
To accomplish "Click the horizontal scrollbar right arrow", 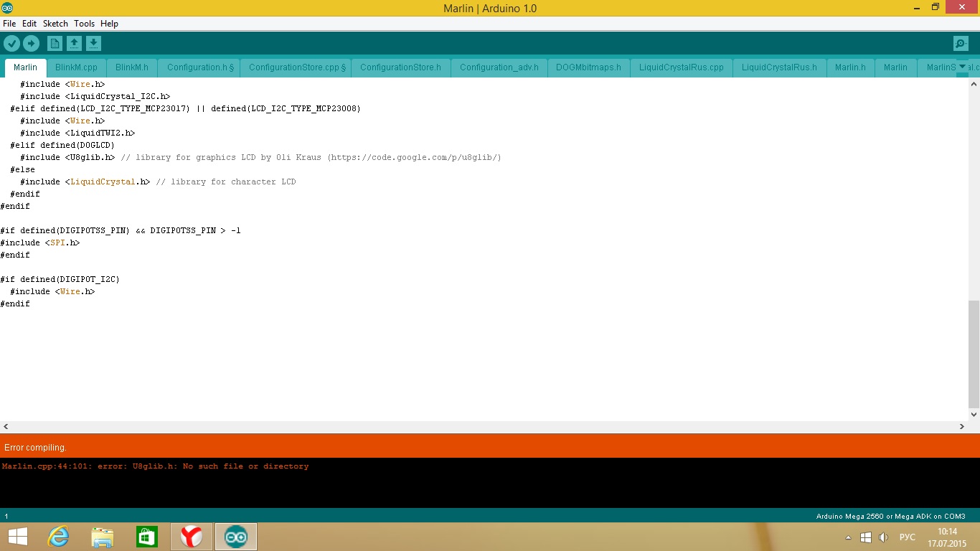I will pyautogui.click(x=962, y=426).
